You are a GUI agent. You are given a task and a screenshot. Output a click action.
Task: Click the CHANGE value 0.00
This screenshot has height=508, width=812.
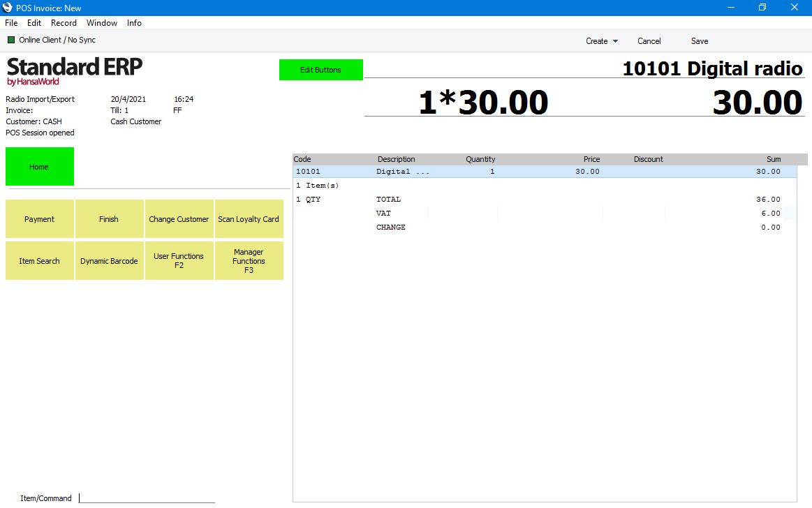(771, 227)
